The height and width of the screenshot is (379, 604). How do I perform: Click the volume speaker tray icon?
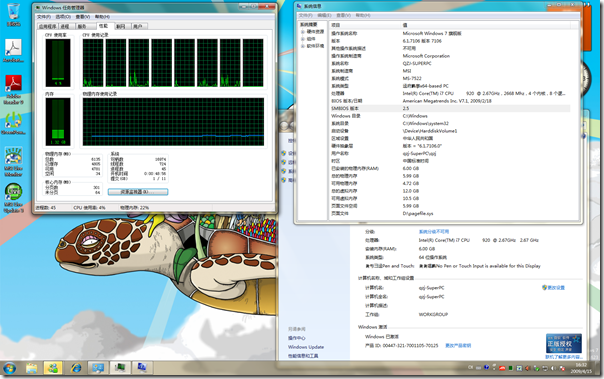click(553, 368)
